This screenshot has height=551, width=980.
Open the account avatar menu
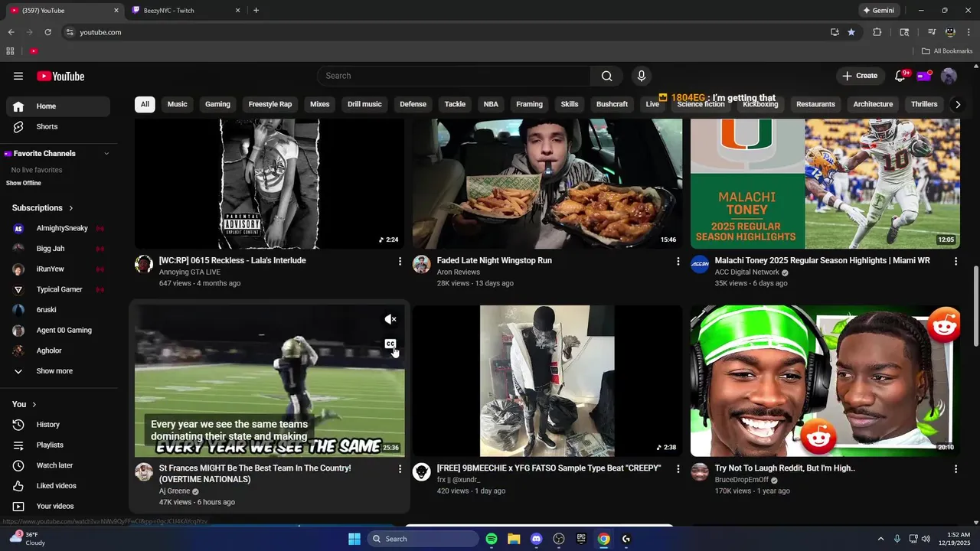pyautogui.click(x=949, y=76)
